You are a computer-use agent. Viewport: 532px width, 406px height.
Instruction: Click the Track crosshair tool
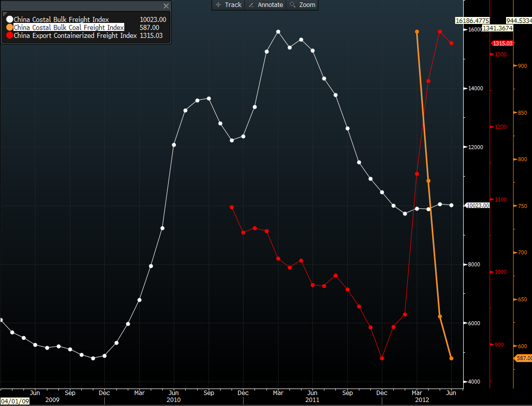229,5
